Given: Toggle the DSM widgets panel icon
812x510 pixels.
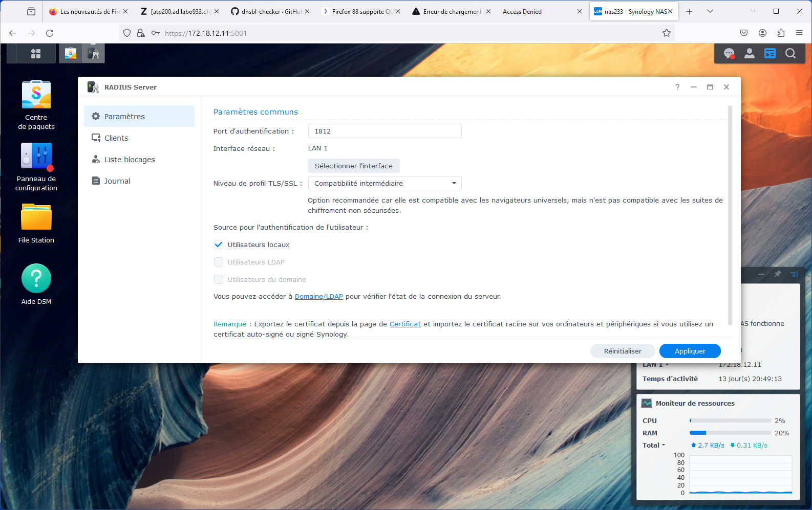Looking at the screenshot, I should click(770, 53).
